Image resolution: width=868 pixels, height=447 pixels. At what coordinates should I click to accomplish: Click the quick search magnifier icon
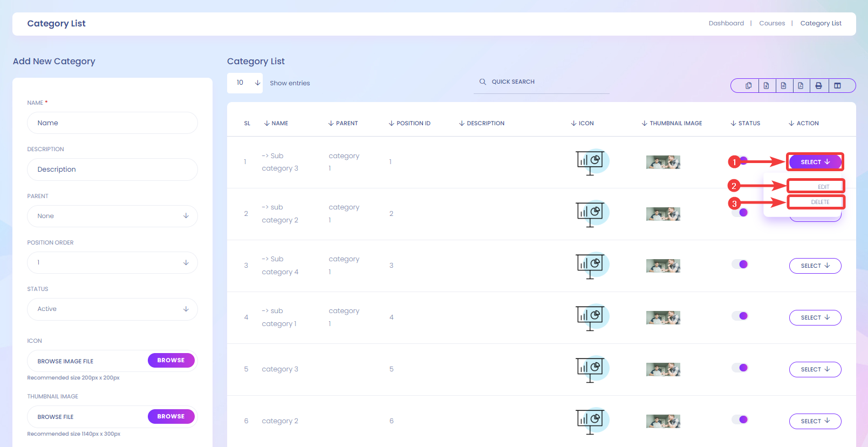coord(483,82)
